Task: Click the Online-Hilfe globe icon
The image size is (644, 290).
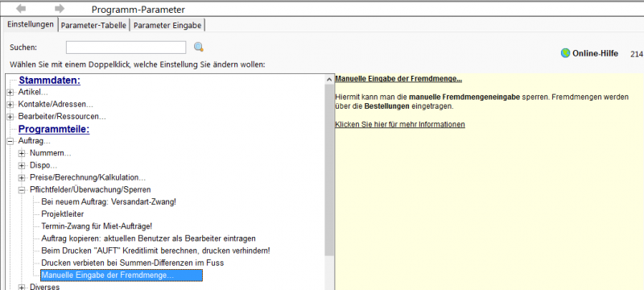Action: click(x=565, y=53)
